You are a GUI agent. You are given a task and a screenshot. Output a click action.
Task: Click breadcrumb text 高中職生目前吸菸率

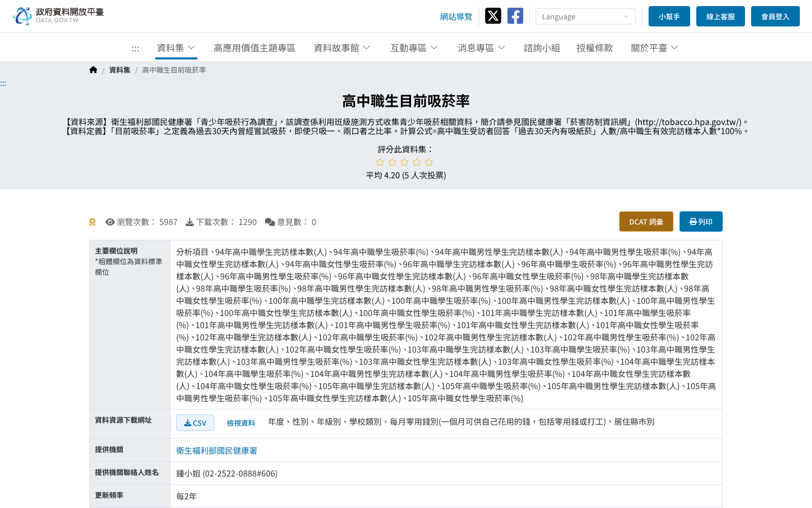point(174,70)
